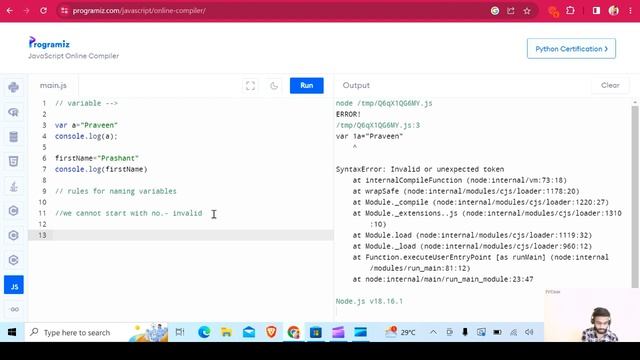Screen dimensions: 640x360
Task: Select the HTML editor icon
Action: pyautogui.click(x=13, y=161)
